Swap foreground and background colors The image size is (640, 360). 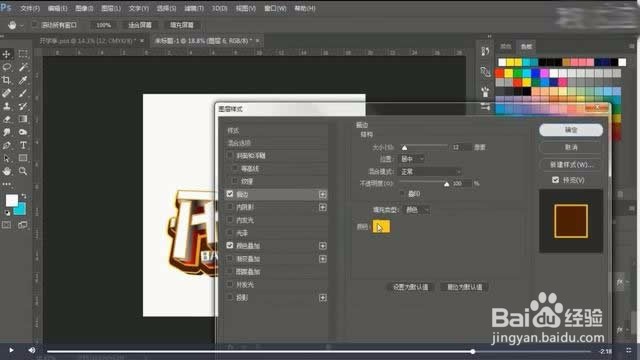[24, 196]
